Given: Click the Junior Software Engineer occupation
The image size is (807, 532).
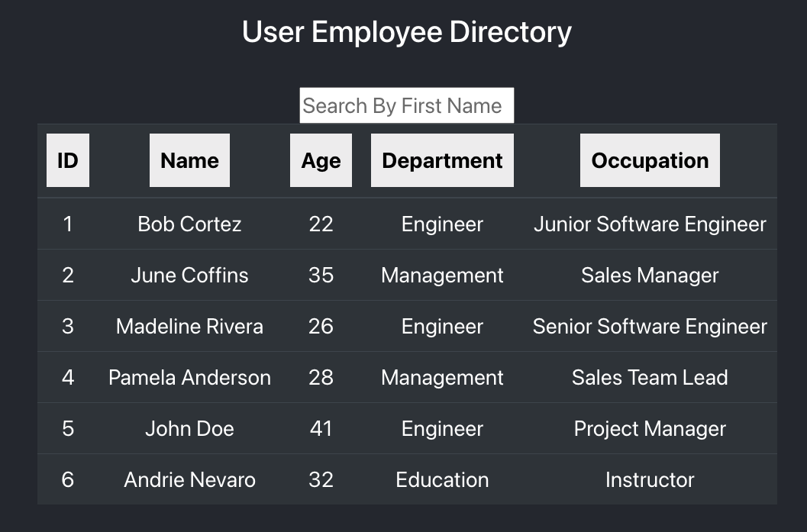Looking at the screenshot, I should pyautogui.click(x=650, y=224).
